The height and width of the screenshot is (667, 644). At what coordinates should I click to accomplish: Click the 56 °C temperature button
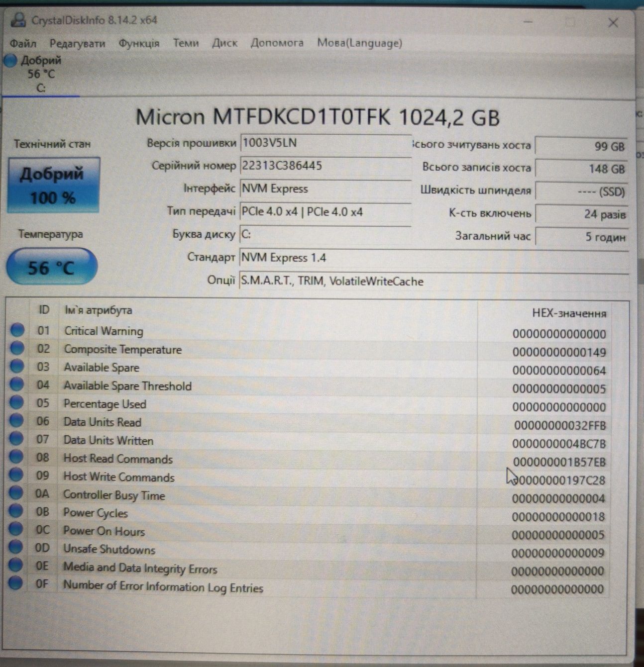(x=51, y=267)
